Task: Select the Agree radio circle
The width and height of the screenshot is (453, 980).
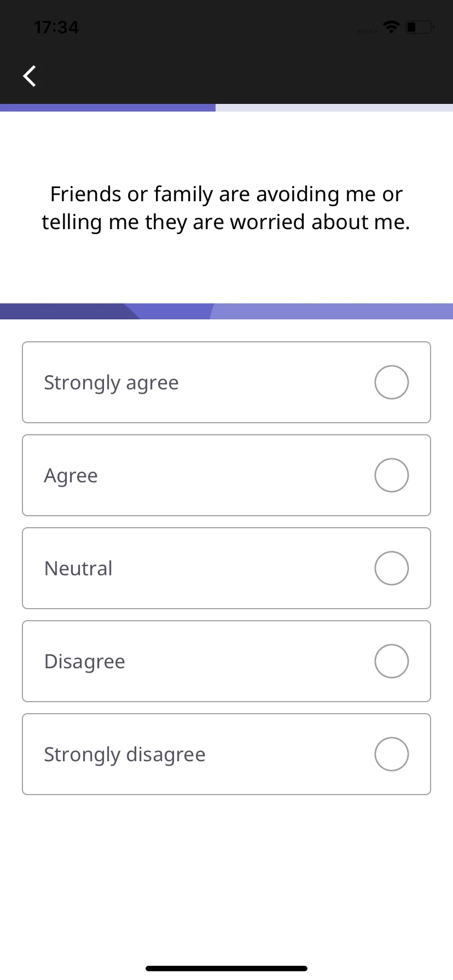Action: pyautogui.click(x=392, y=475)
